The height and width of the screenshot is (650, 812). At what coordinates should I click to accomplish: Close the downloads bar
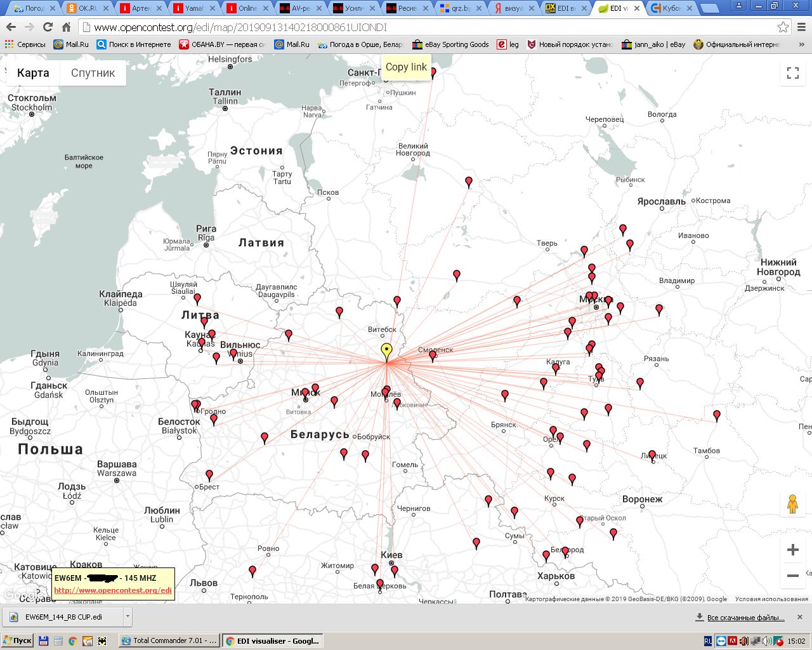pyautogui.click(x=800, y=616)
